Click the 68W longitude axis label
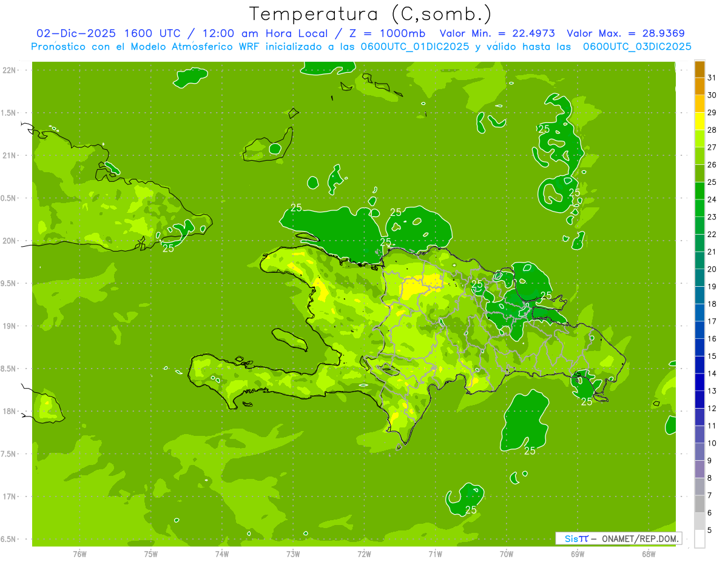 [649, 554]
